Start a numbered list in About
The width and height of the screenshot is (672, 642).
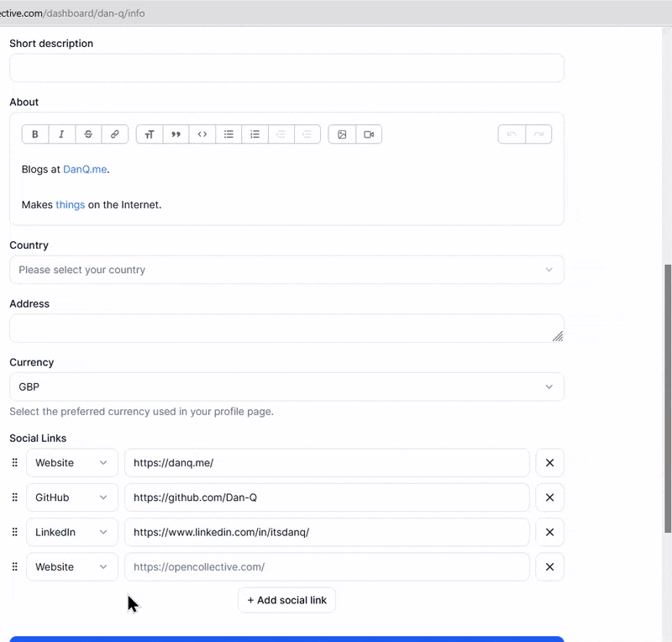(255, 134)
